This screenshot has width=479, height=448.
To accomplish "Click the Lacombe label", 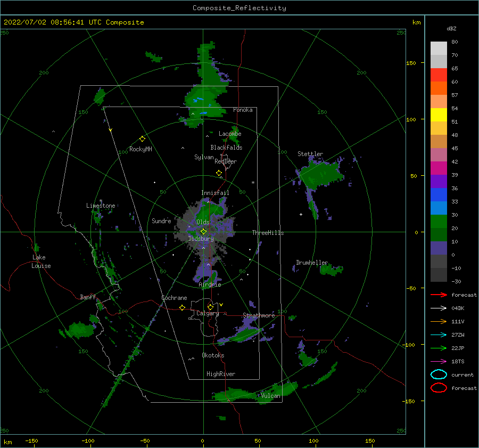I will point(230,134).
